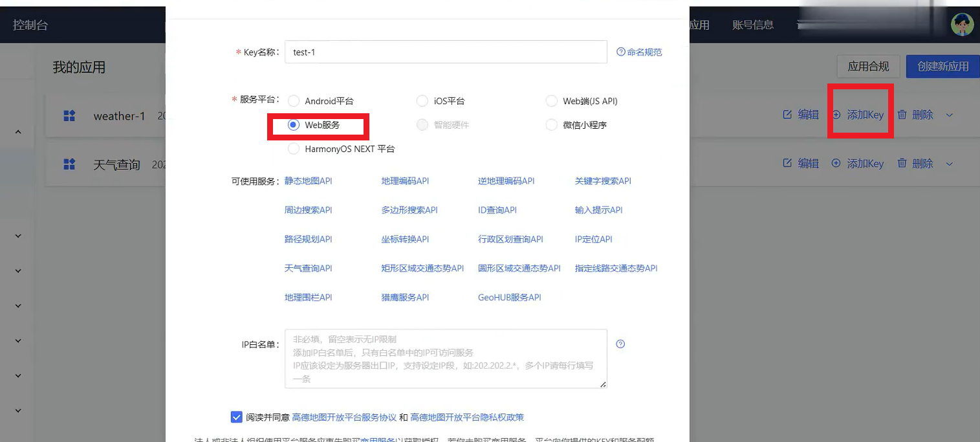Click the help icon beside IP白名单

point(620,344)
